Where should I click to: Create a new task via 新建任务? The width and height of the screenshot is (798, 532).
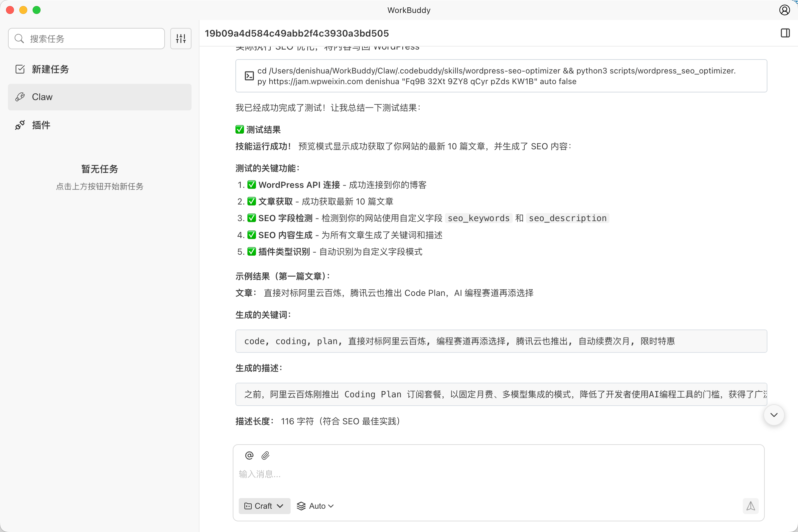click(x=100, y=69)
